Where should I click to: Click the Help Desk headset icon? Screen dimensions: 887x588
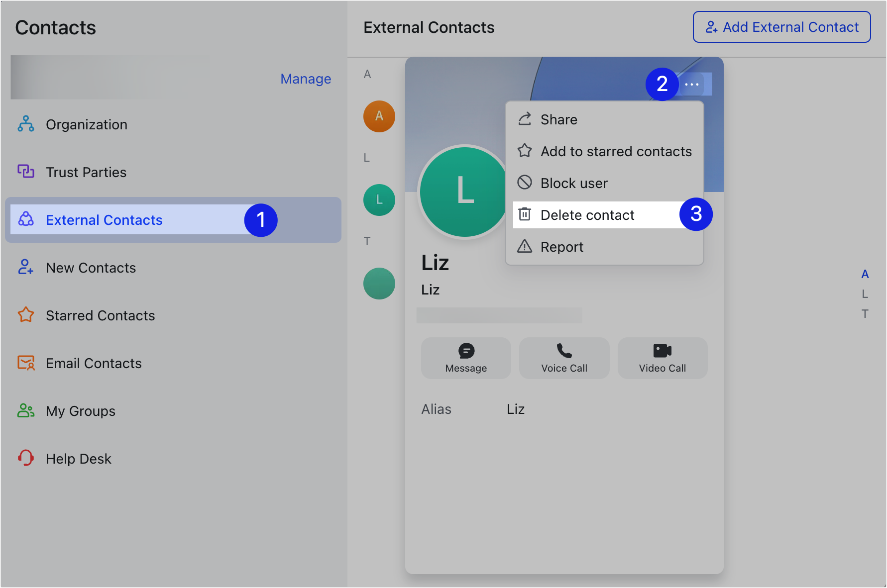pyautogui.click(x=25, y=458)
